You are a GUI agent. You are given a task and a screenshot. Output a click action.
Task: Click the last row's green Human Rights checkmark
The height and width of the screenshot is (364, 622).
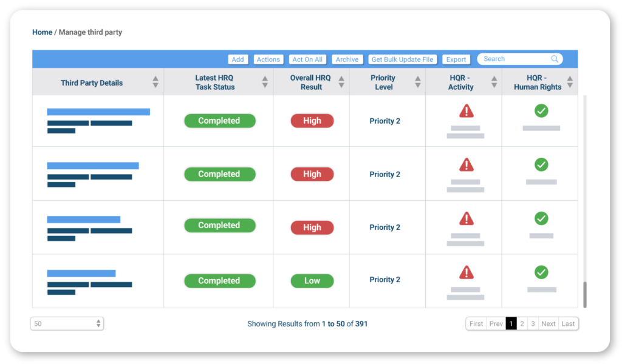(x=541, y=272)
